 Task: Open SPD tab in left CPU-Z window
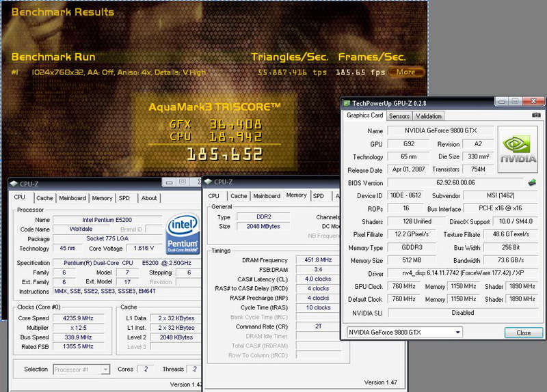tap(124, 198)
